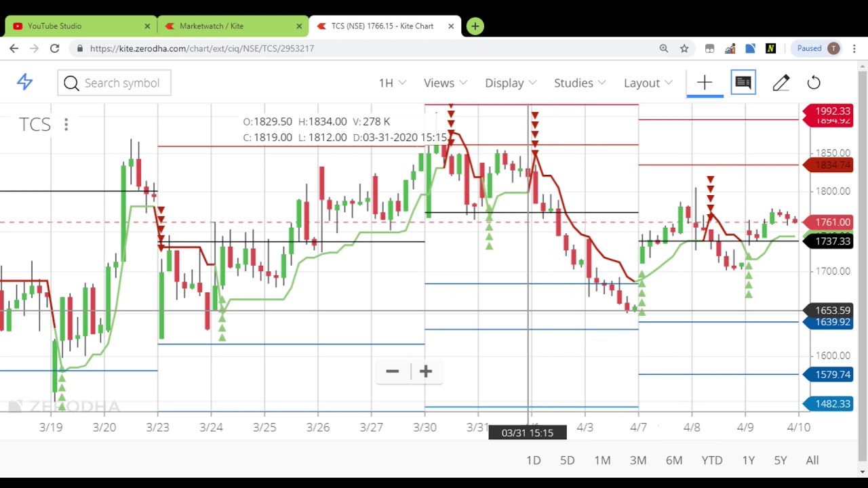Image resolution: width=868 pixels, height=488 pixels.
Task: Set chart range to 1D
Action: coord(534,460)
